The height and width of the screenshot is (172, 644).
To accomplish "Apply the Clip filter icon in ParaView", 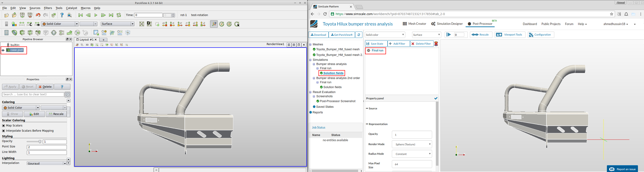I will [x=22, y=33].
